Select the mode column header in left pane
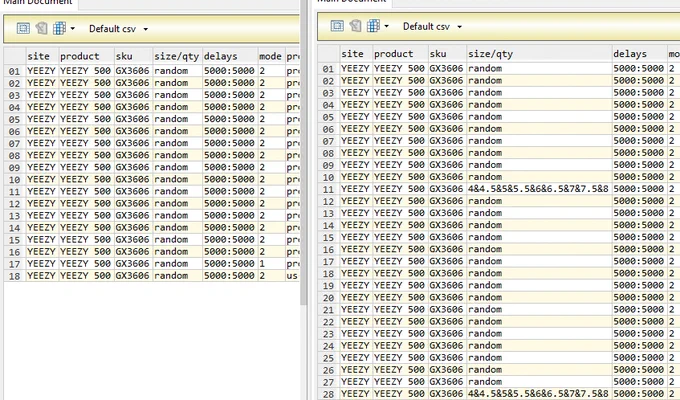680x400 pixels. pyautogui.click(x=271, y=56)
